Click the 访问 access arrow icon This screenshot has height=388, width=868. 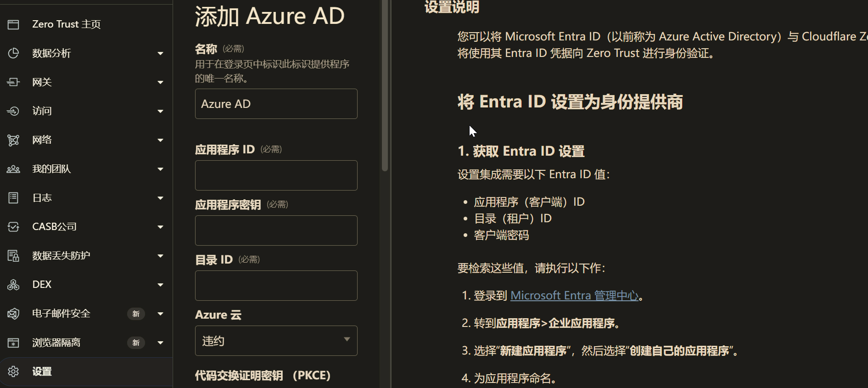coord(13,111)
